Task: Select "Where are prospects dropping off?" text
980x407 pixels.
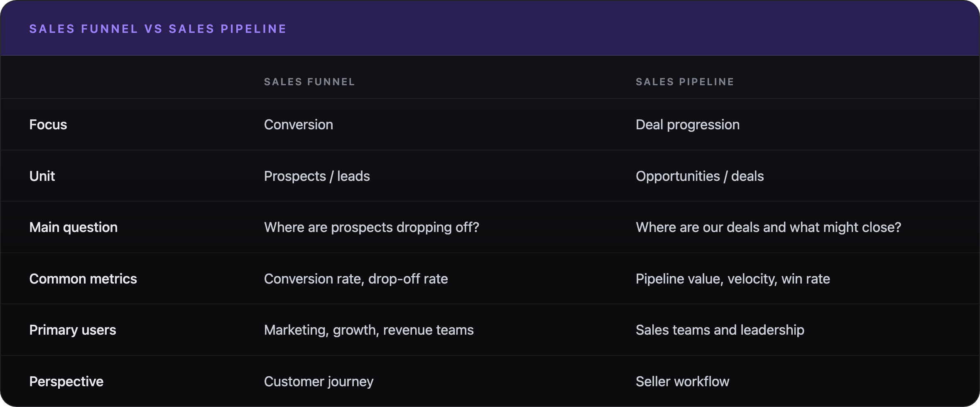Action: (x=372, y=227)
